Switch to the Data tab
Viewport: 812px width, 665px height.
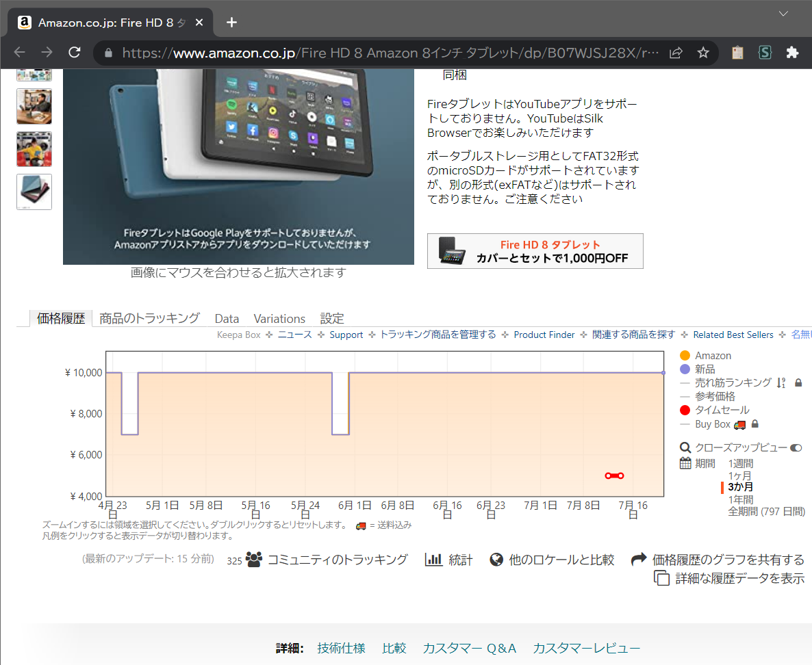227,319
